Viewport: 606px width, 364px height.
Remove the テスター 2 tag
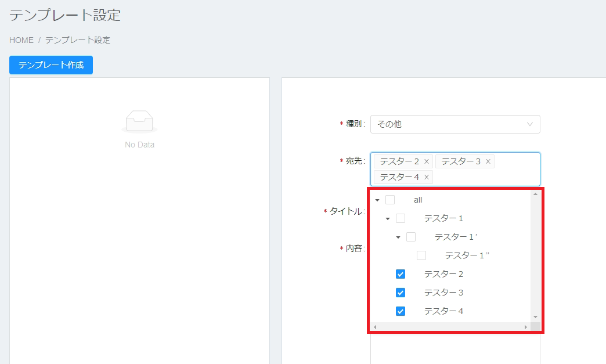tap(427, 161)
